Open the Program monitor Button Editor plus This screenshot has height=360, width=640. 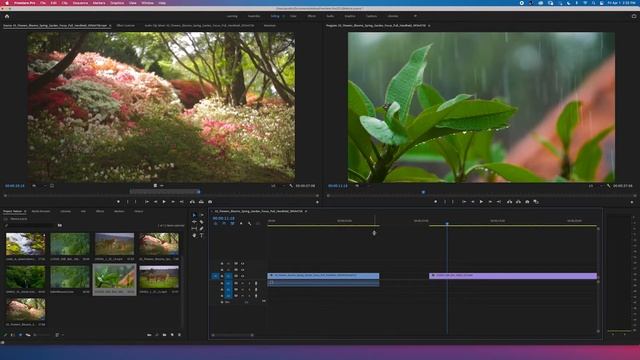(632, 202)
